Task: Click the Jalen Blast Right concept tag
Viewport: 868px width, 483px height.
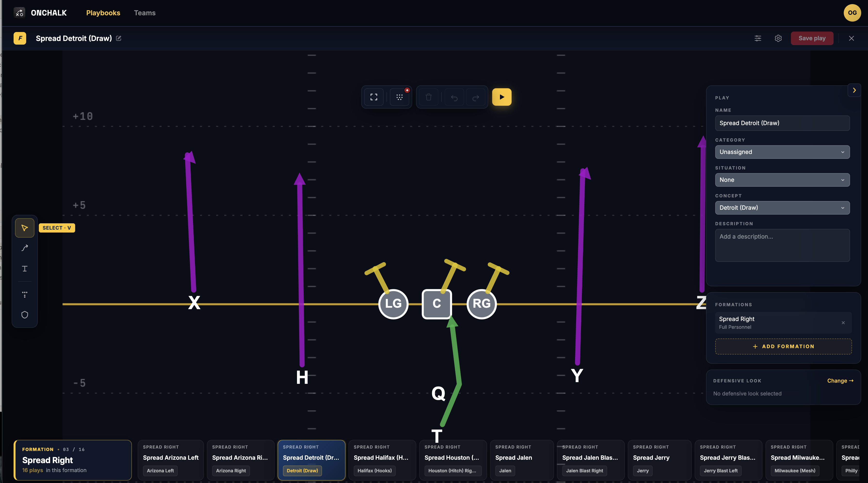Action: (584, 471)
